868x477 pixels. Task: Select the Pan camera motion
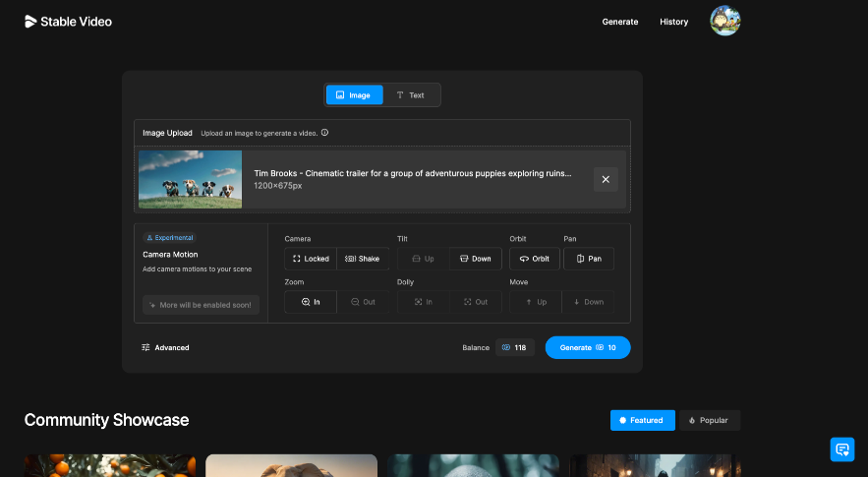(x=589, y=259)
